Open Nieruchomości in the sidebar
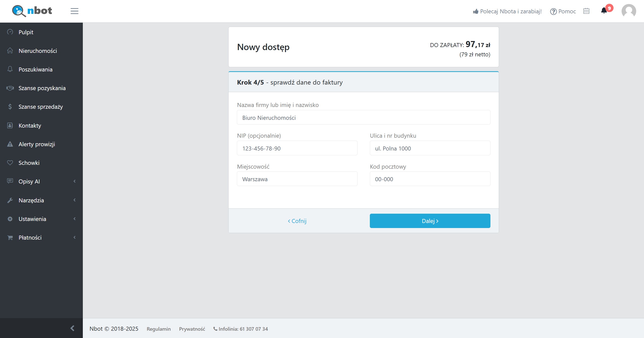Screen dimensions: 644x338 [x=38, y=51]
